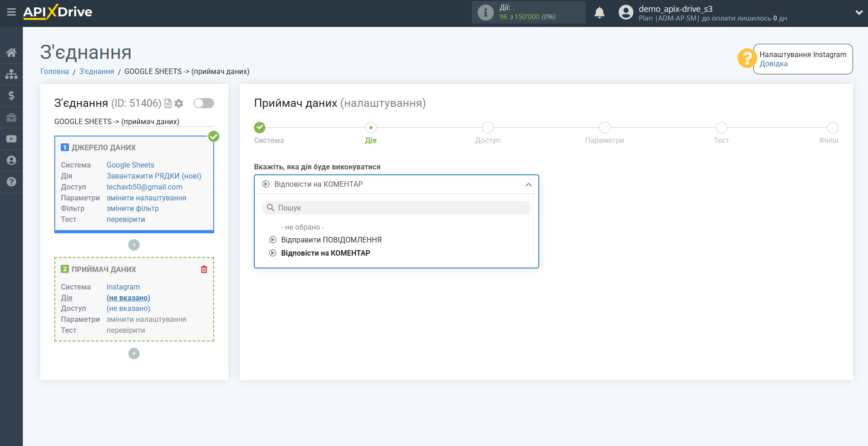Screen dimensions: 868x446
Task: Toggle the connection on/off switch
Action: [204, 103]
